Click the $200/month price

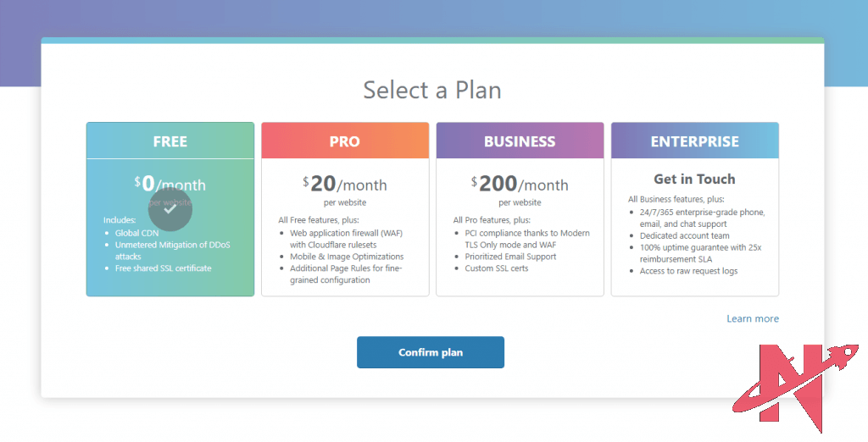pos(520,184)
